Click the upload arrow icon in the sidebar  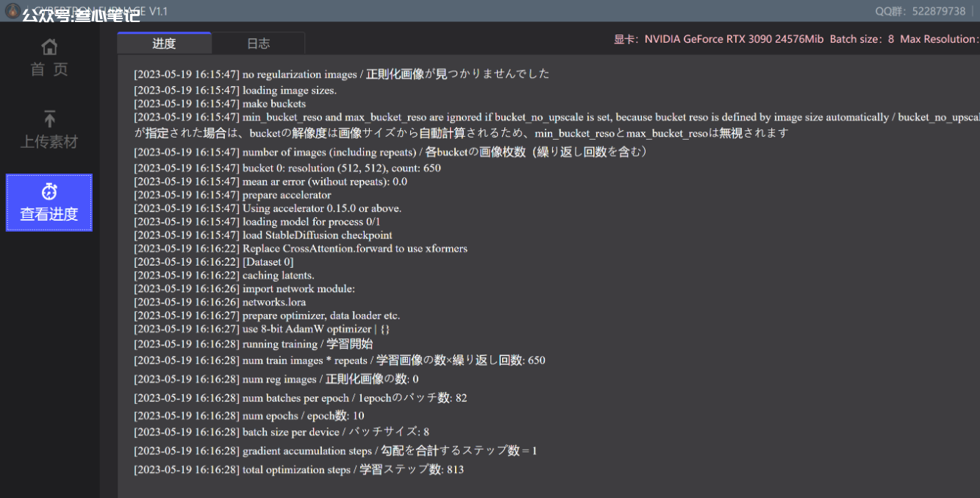click(x=49, y=118)
